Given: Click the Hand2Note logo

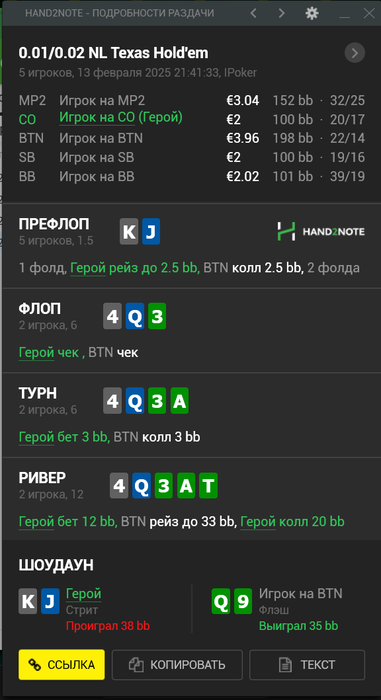Looking at the screenshot, I should tap(321, 231).
